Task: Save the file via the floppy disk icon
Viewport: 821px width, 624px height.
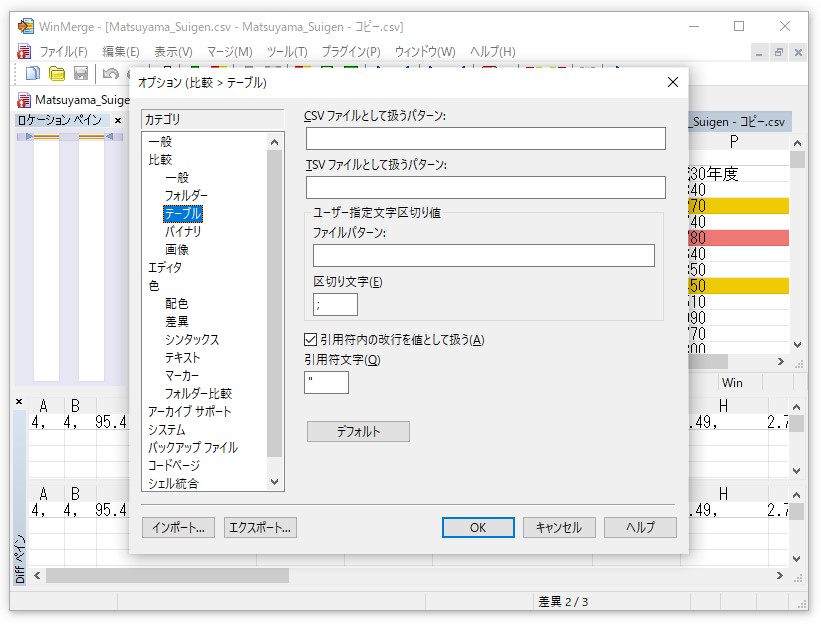Action: (x=81, y=73)
